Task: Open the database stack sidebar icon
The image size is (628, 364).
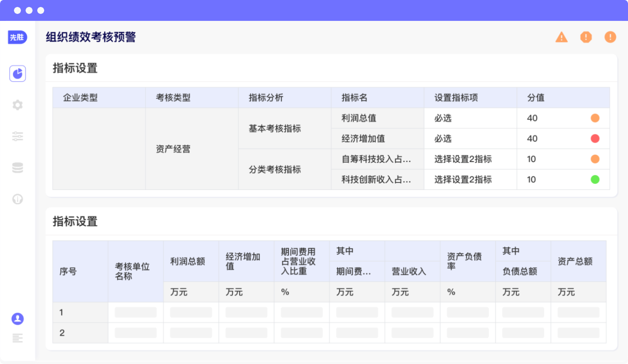Action: (x=18, y=168)
